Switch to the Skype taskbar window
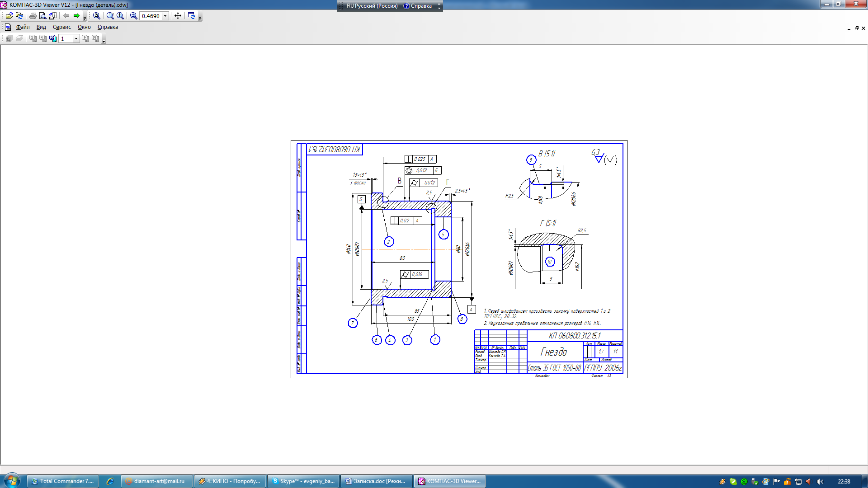The width and height of the screenshot is (868, 488). click(303, 481)
